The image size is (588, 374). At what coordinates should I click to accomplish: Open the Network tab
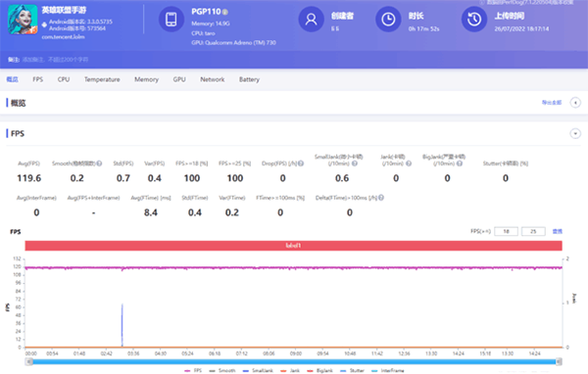click(213, 79)
